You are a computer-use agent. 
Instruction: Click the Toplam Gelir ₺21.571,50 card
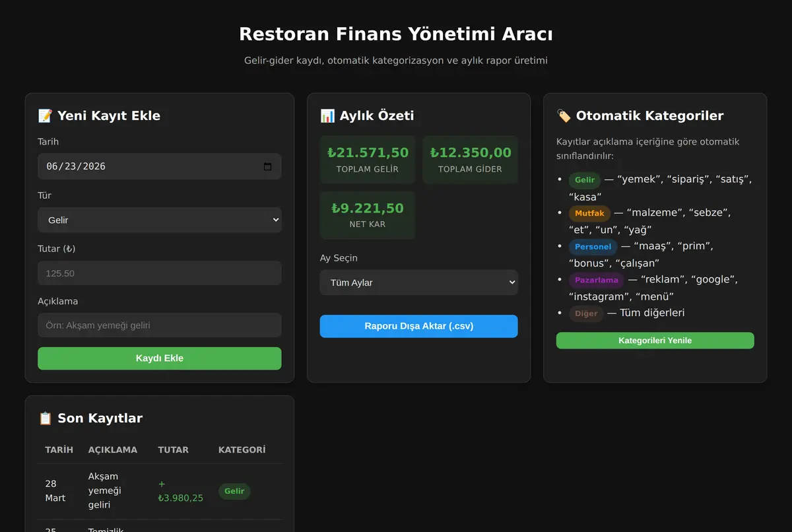368,160
